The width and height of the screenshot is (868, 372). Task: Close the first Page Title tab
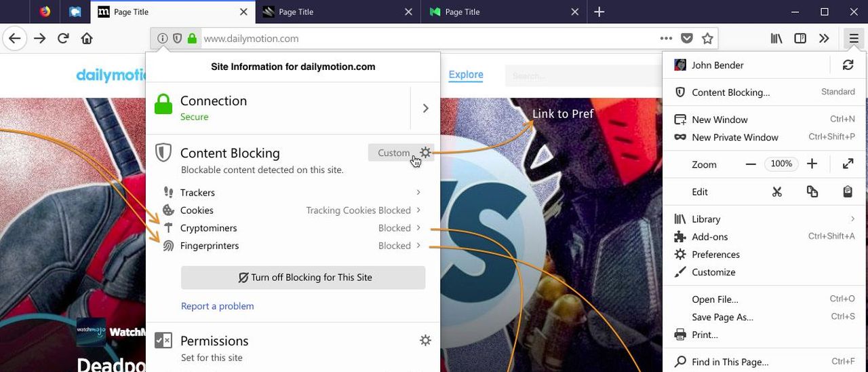pyautogui.click(x=243, y=12)
